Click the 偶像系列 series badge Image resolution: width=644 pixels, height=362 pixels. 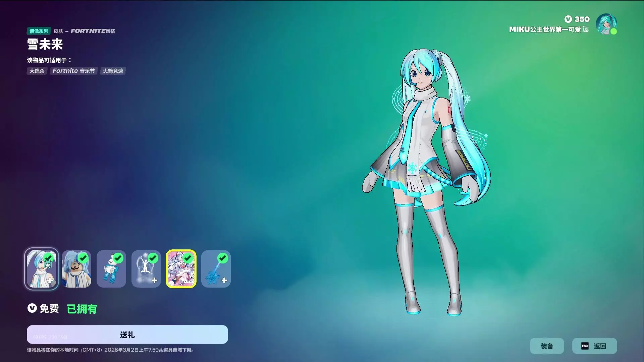coord(39,31)
